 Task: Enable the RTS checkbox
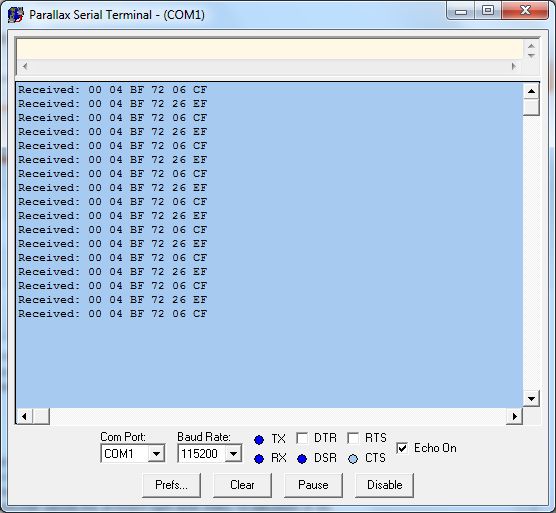point(353,438)
